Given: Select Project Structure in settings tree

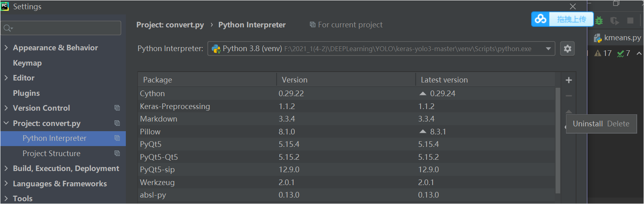Looking at the screenshot, I should (x=51, y=153).
